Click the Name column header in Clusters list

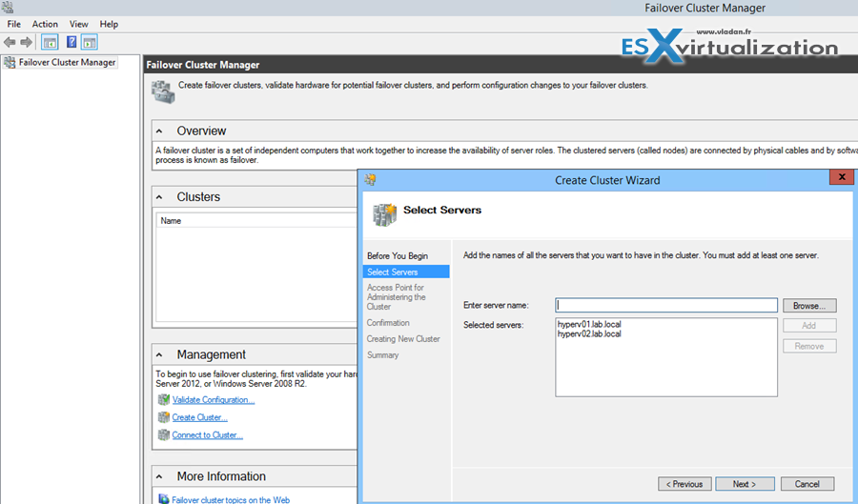[x=256, y=221]
